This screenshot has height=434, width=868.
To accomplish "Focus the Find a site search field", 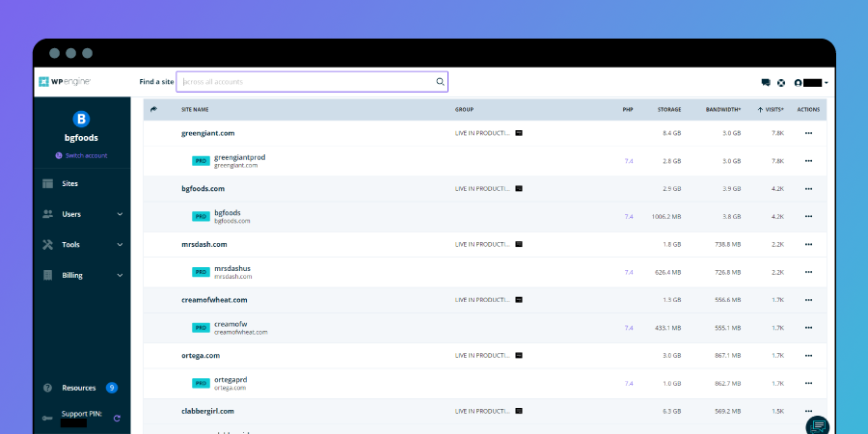I will 312,82.
